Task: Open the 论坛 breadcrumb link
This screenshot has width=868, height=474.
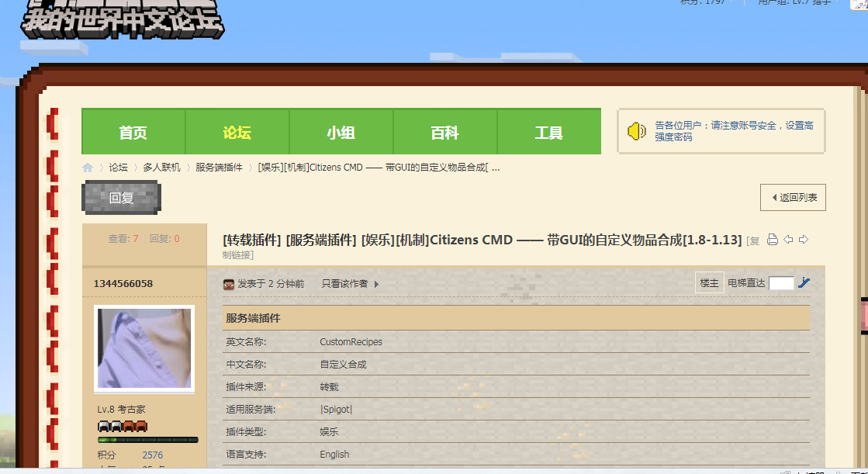Action: tap(118, 168)
